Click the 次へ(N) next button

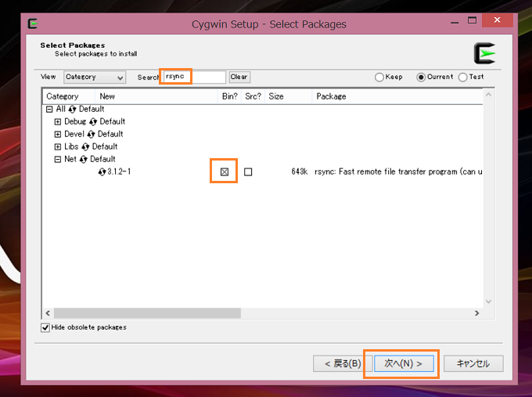click(402, 364)
